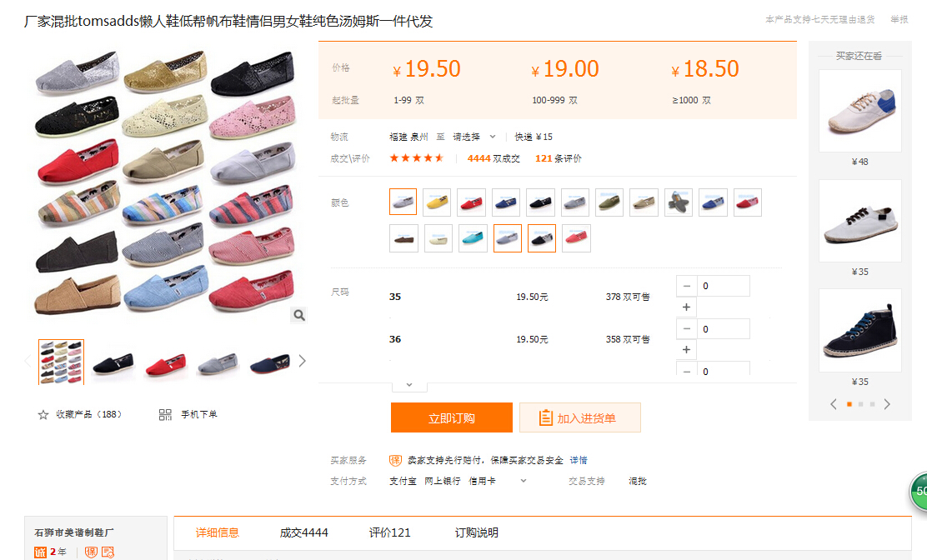Increase quantity for size 36 with plus
Screen dimensions: 927x560
click(686, 350)
